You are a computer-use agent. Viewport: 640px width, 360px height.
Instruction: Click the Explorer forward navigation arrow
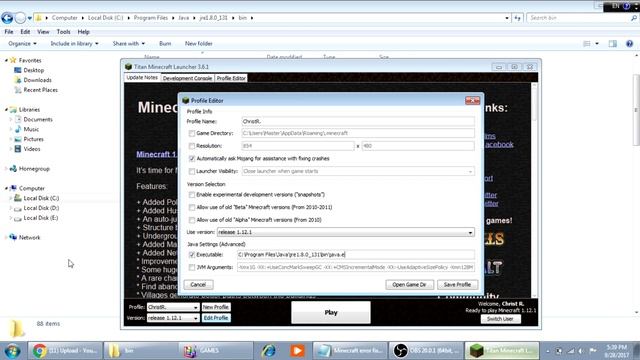tap(20, 18)
